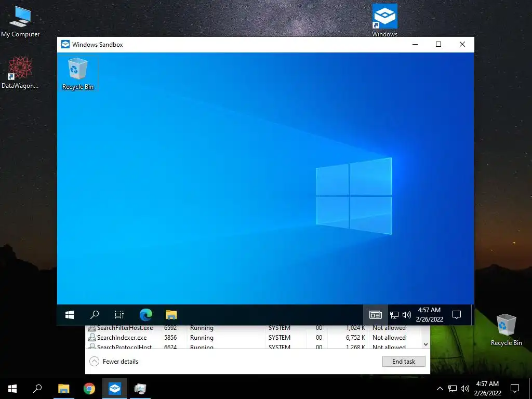Open Recycle Bin inside Windows Sandbox
Viewport: 532px width, 399px height.
coord(78,74)
